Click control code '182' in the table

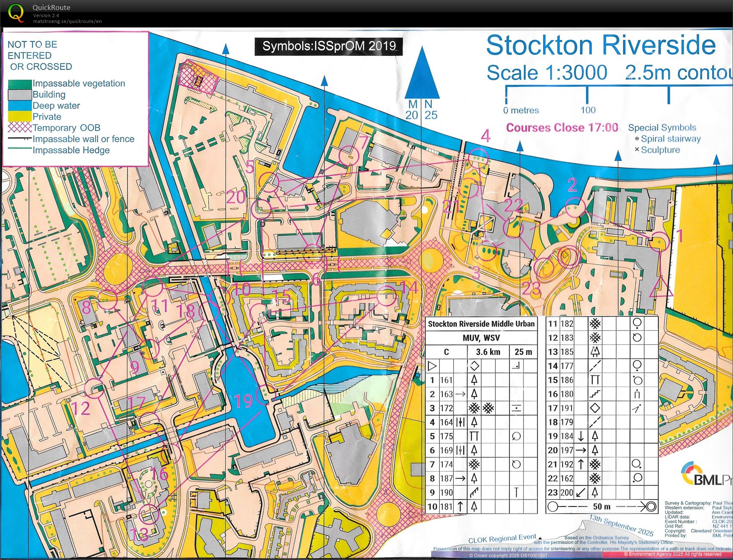pos(566,324)
